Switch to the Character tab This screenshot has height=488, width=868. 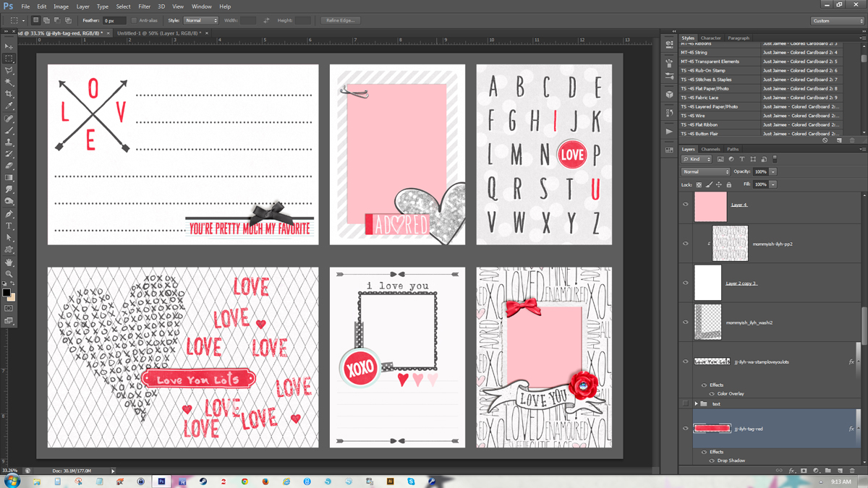[x=710, y=38]
